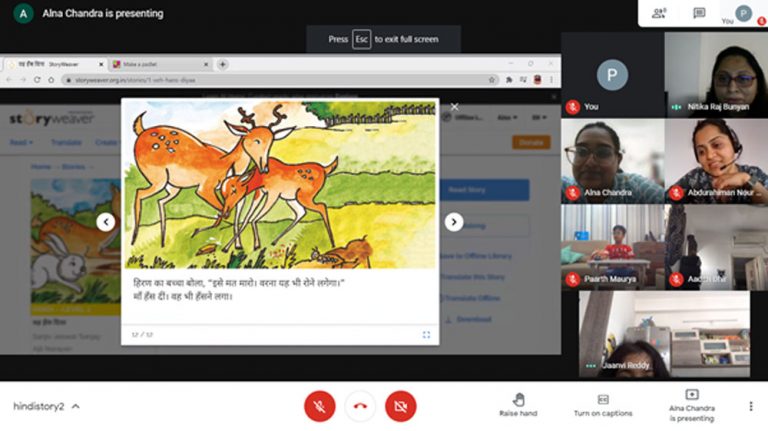Close the story reader popup

point(455,107)
